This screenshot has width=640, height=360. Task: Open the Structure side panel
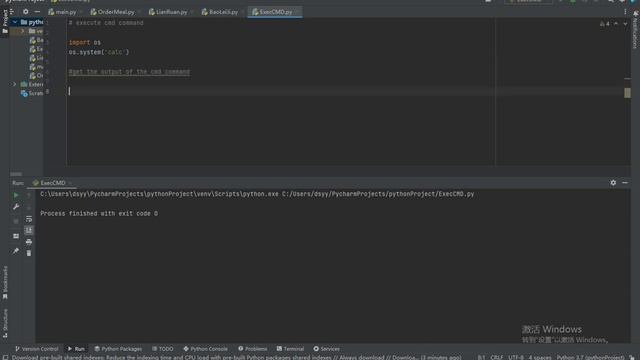coord(5,323)
